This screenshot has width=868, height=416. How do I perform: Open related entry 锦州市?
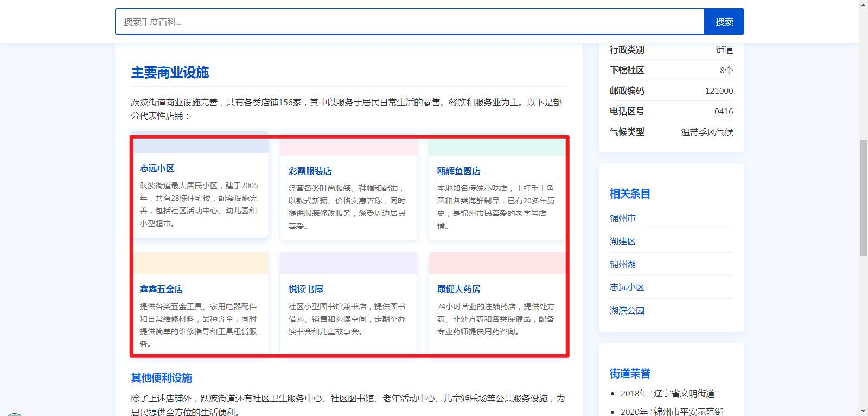point(623,218)
